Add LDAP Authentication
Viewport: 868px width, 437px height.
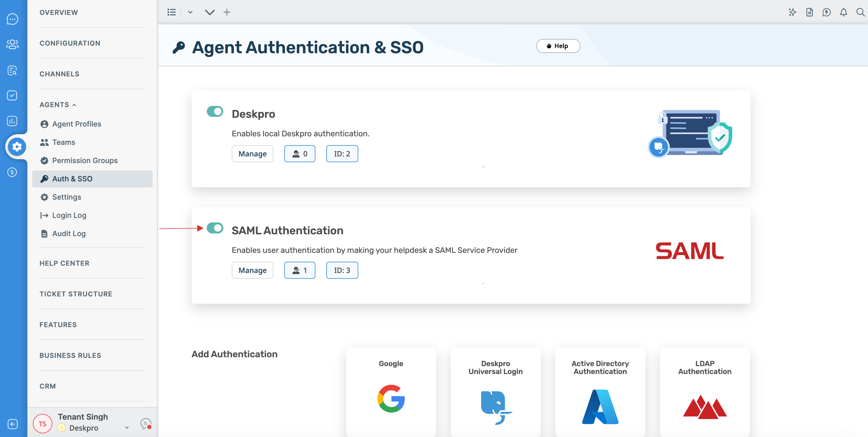pos(705,392)
